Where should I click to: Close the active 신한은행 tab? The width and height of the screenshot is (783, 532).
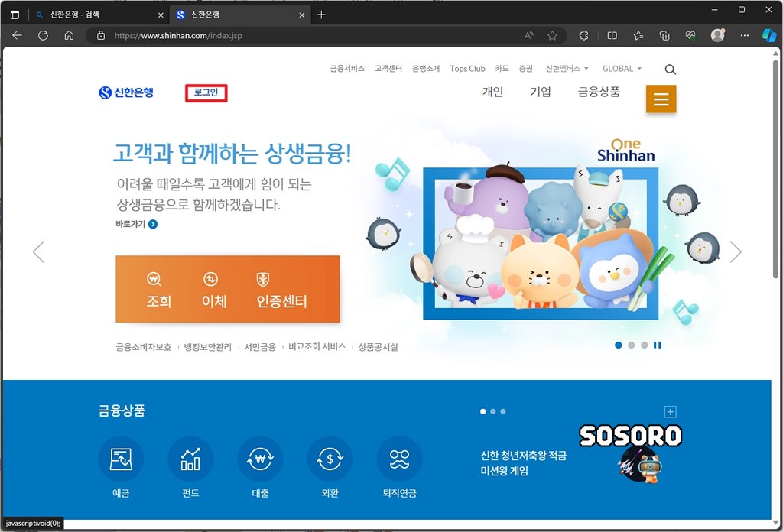point(301,15)
